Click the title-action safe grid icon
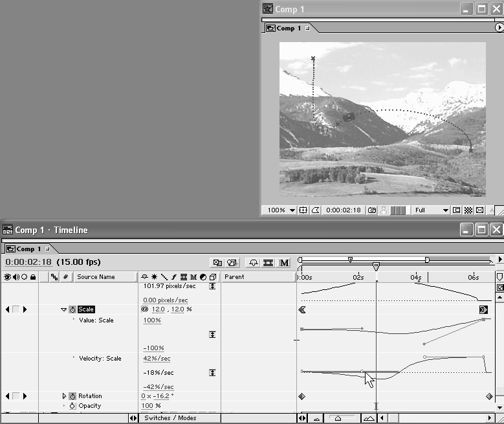The width and height of the screenshot is (504, 424). pos(303,210)
